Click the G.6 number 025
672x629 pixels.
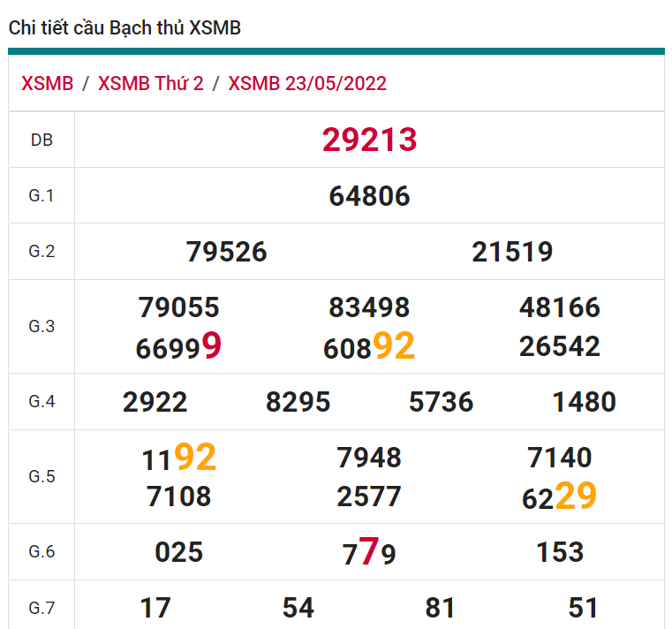[x=178, y=552]
